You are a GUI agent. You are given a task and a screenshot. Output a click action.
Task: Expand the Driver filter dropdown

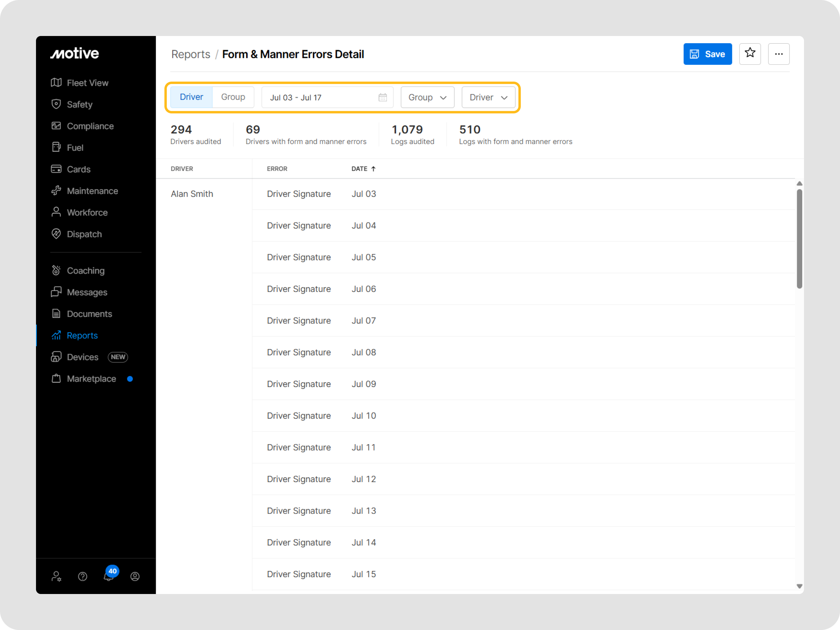click(x=488, y=97)
